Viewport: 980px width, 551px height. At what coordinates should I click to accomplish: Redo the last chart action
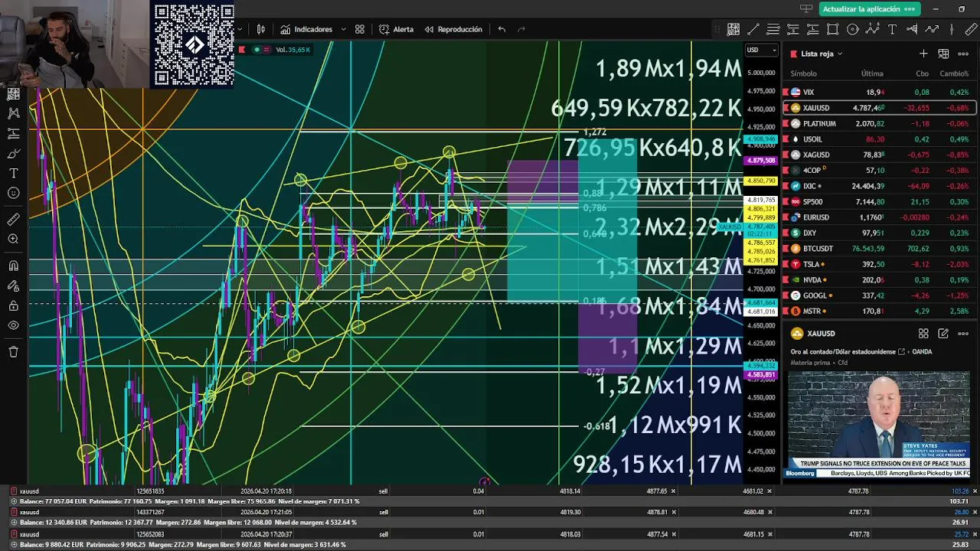pyautogui.click(x=521, y=29)
